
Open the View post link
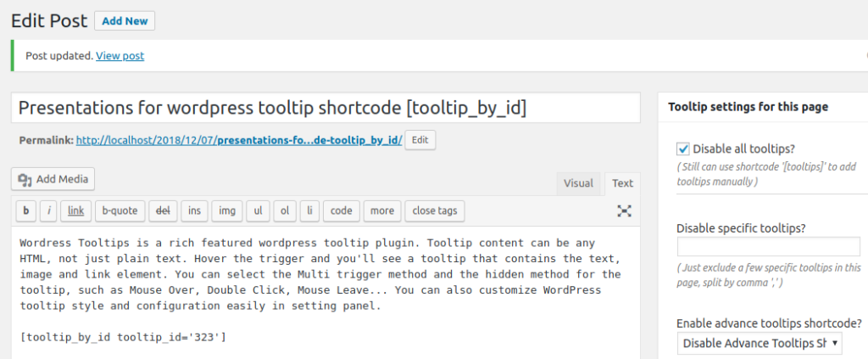point(120,56)
